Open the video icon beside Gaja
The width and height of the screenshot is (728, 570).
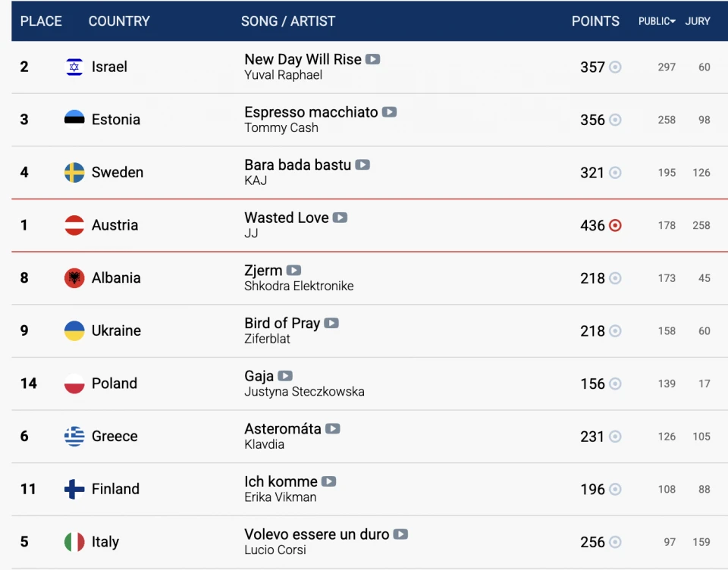point(285,376)
